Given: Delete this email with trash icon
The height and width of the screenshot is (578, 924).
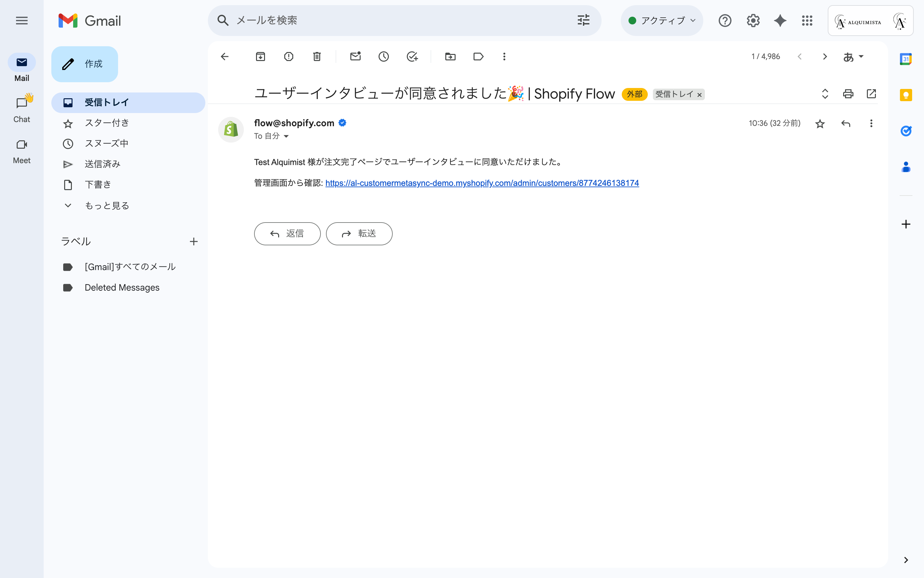Looking at the screenshot, I should (317, 57).
